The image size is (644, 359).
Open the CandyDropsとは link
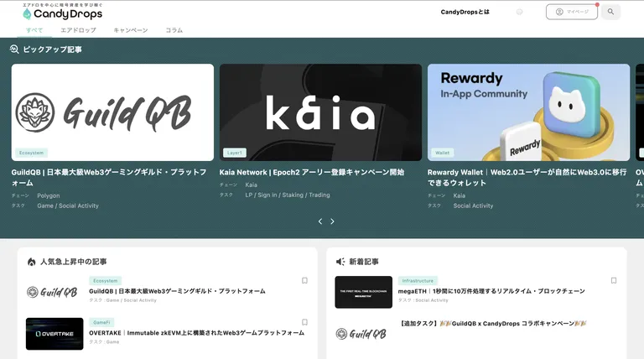465,12
